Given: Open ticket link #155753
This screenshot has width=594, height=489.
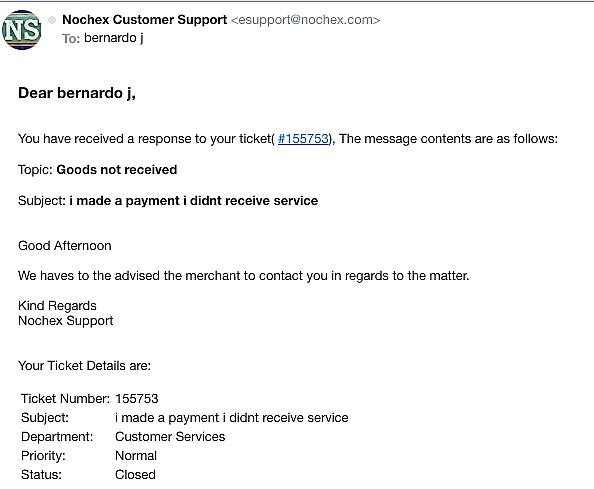Looking at the screenshot, I should tap(303, 139).
